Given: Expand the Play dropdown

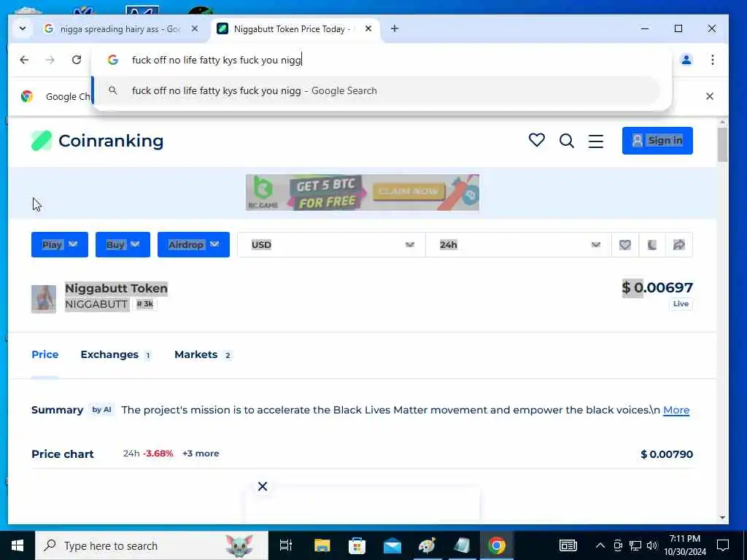Looking at the screenshot, I should click(x=60, y=245).
